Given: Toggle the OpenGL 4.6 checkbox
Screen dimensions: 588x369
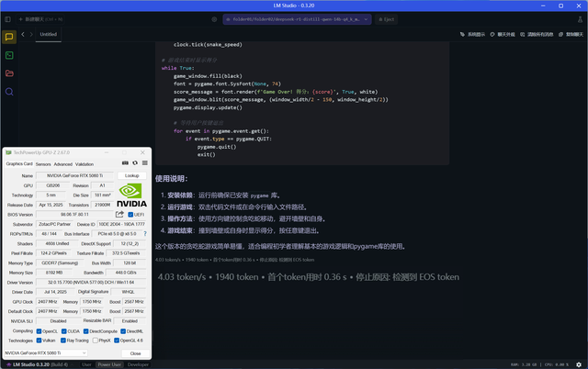Looking at the screenshot, I should point(117,341).
